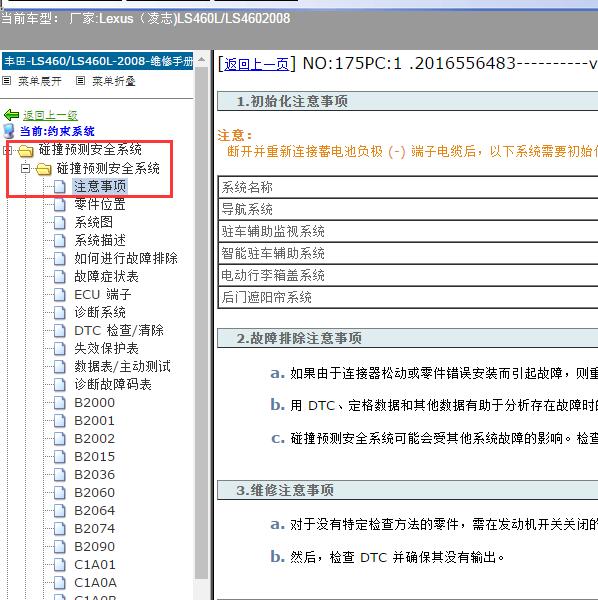Click the page icon beside 数据表/主动测试

(60, 367)
